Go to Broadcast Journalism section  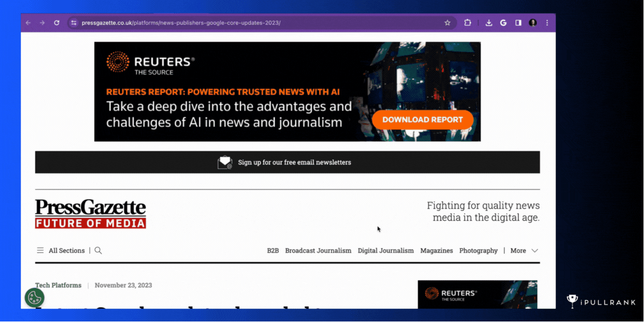point(318,251)
